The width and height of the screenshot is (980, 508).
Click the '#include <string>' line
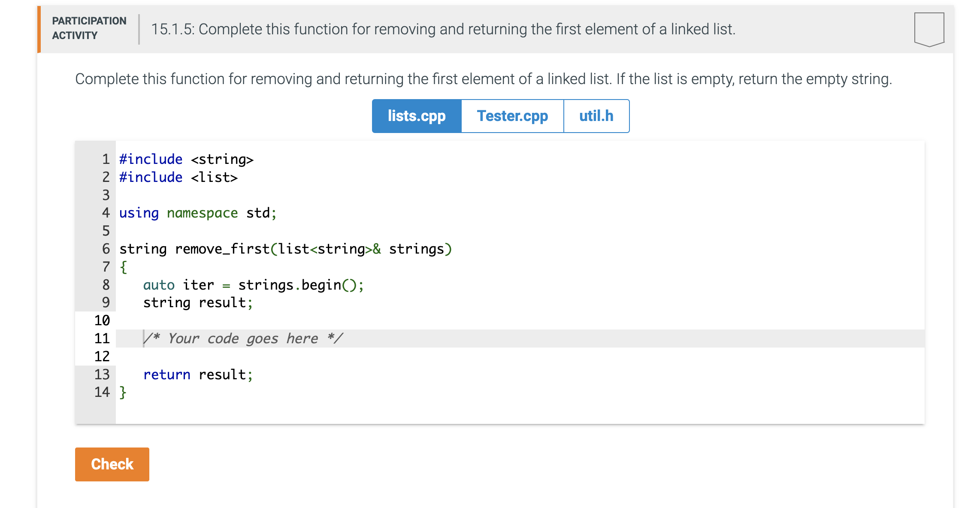(186, 159)
